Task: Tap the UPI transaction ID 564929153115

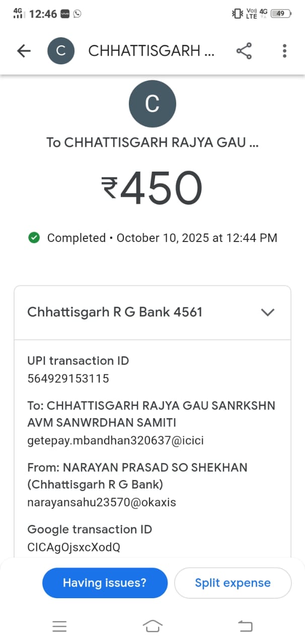Action: click(x=68, y=379)
